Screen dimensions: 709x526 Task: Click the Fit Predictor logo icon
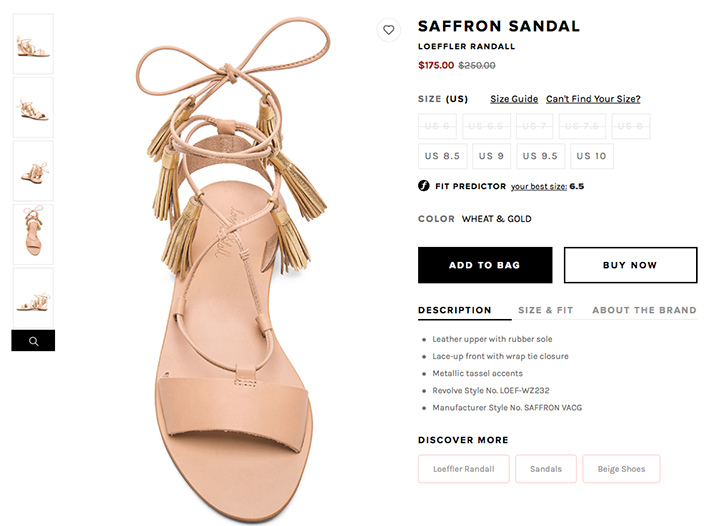(424, 186)
